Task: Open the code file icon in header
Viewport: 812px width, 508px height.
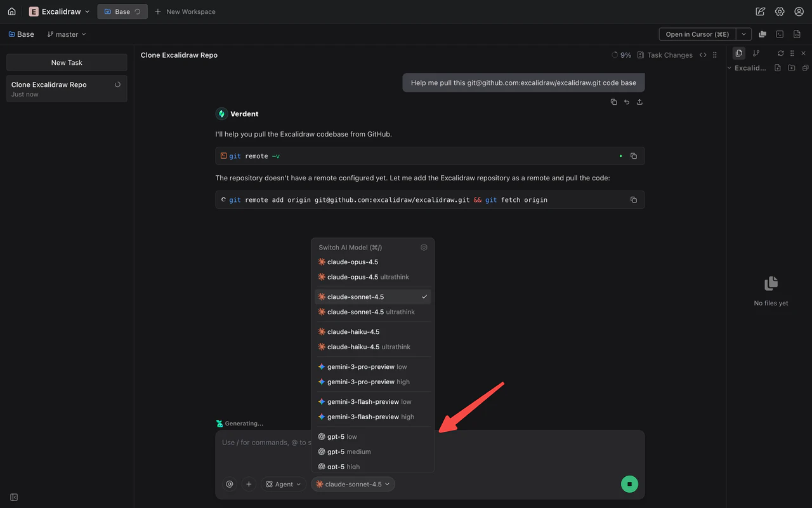Action: (797, 34)
